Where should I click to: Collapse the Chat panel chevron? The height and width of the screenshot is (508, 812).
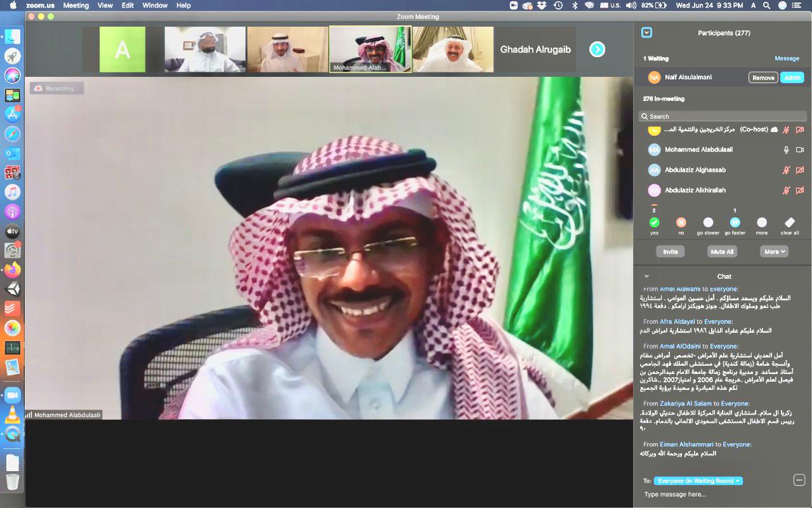[646, 276]
